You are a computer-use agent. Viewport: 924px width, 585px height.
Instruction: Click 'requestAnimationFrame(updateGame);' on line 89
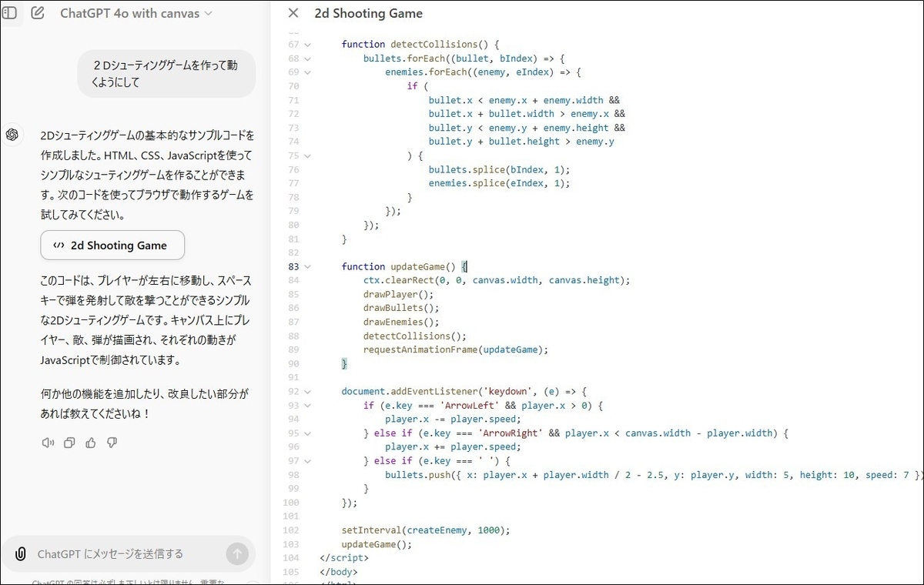click(456, 349)
